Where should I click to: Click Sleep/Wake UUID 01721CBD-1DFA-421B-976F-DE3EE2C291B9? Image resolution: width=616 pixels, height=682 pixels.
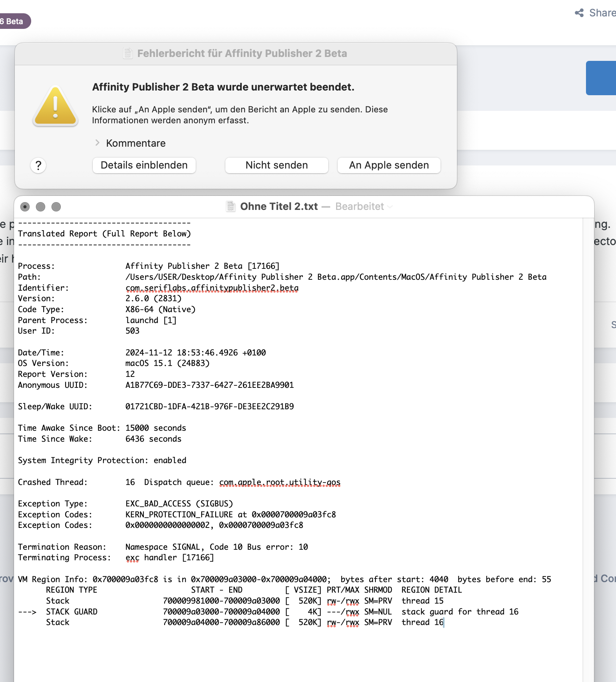(209, 406)
